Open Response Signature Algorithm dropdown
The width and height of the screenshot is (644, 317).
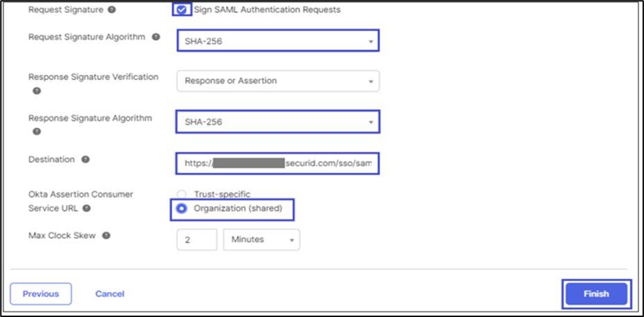coord(278,123)
